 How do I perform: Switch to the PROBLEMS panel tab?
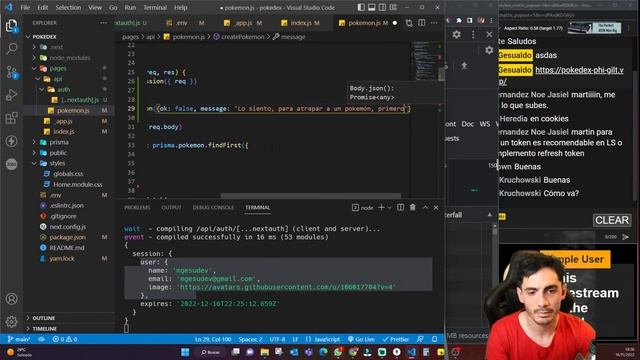point(137,207)
